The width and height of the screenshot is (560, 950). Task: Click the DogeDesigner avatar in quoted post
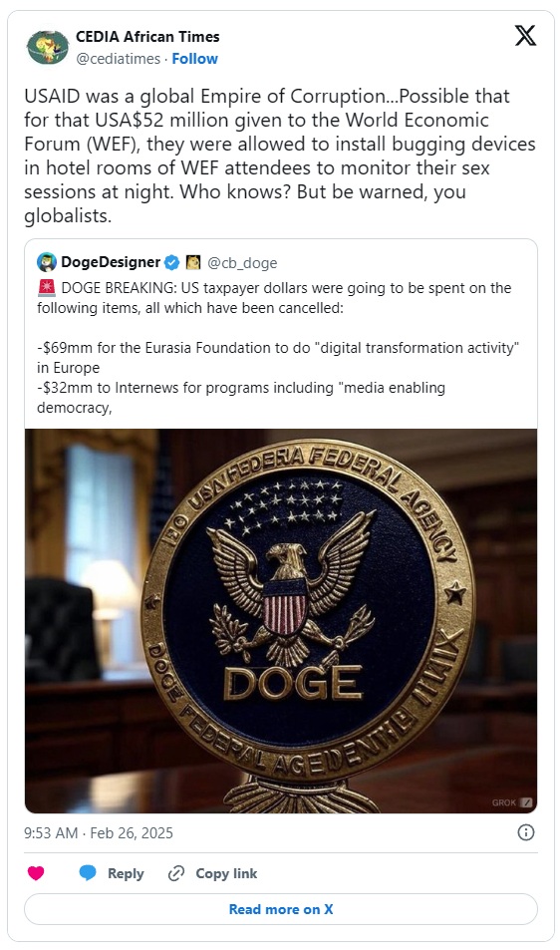[x=47, y=262]
